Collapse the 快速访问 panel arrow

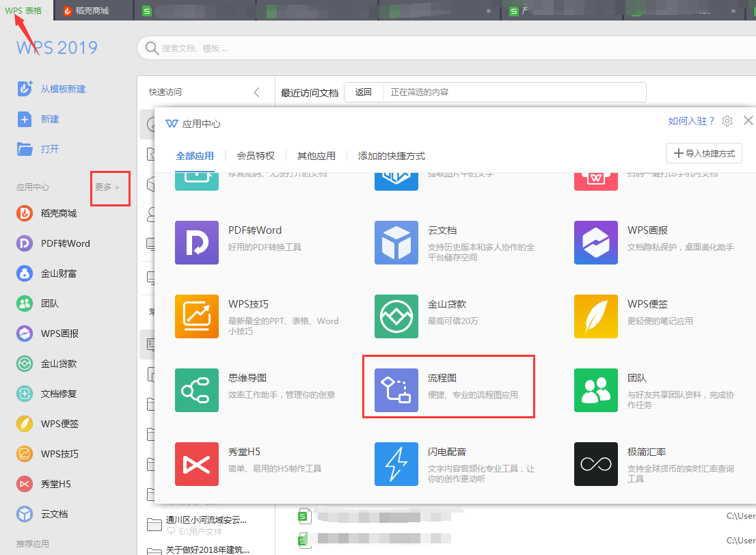tap(256, 92)
